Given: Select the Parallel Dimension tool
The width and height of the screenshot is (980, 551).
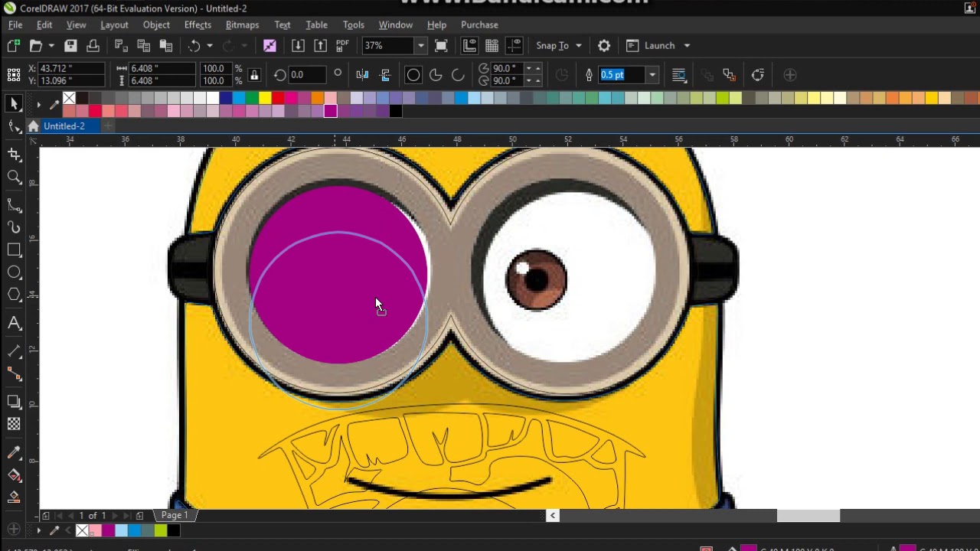Looking at the screenshot, I should pos(14,351).
